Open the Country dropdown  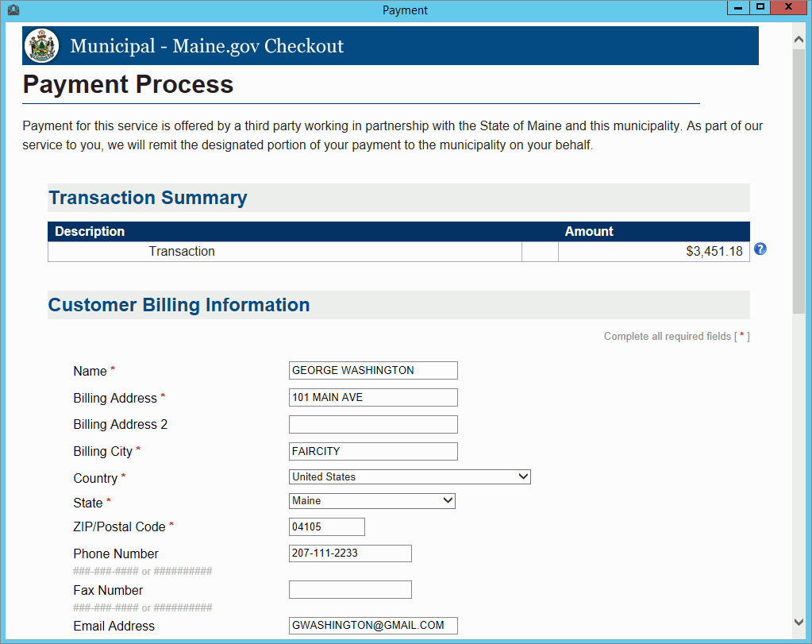pos(410,476)
